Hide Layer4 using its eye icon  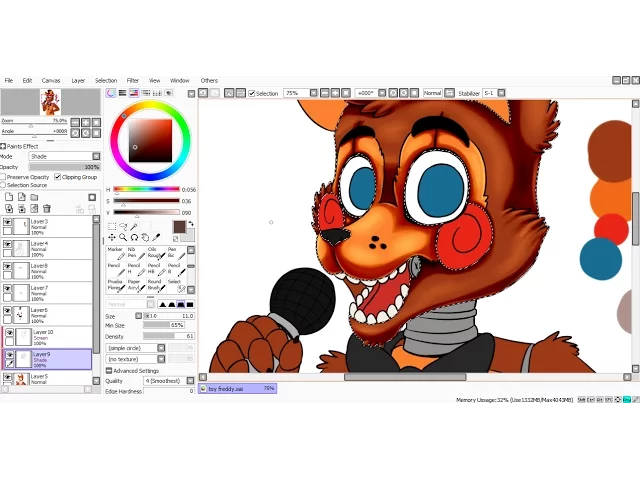pyautogui.click(x=7, y=244)
